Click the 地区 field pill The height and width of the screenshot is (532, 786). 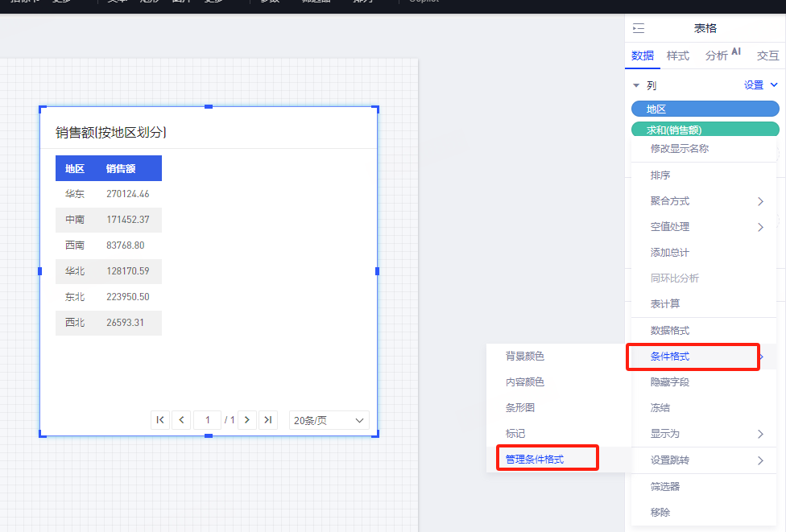point(705,109)
